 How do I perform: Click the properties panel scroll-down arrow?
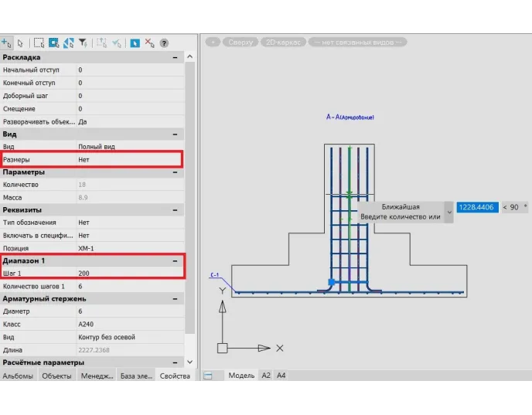click(190, 362)
